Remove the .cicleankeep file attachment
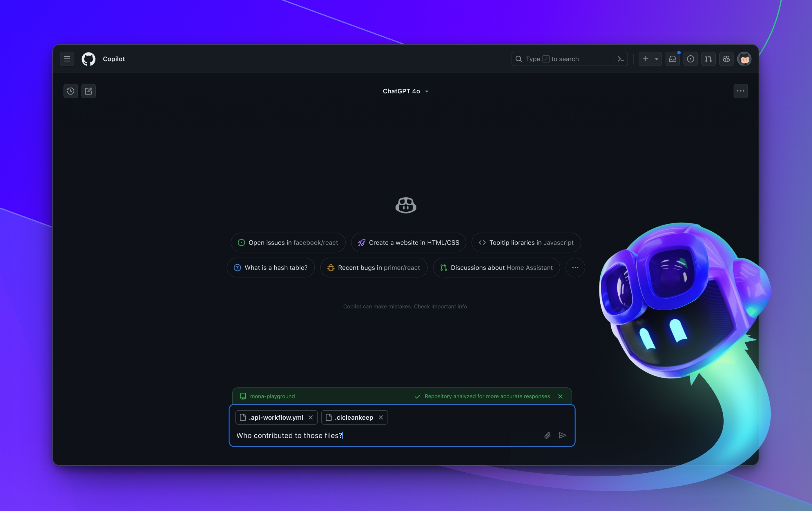This screenshot has width=812, height=511. pyautogui.click(x=381, y=417)
